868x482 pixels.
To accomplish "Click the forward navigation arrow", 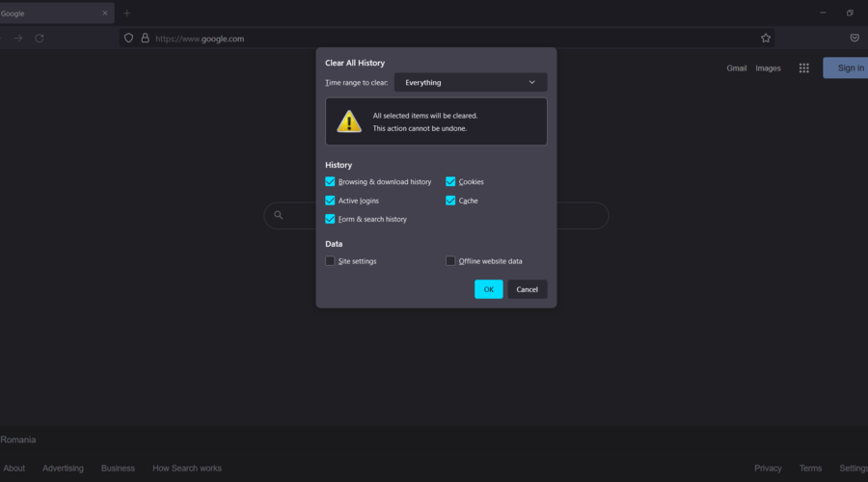I will 17,39.
